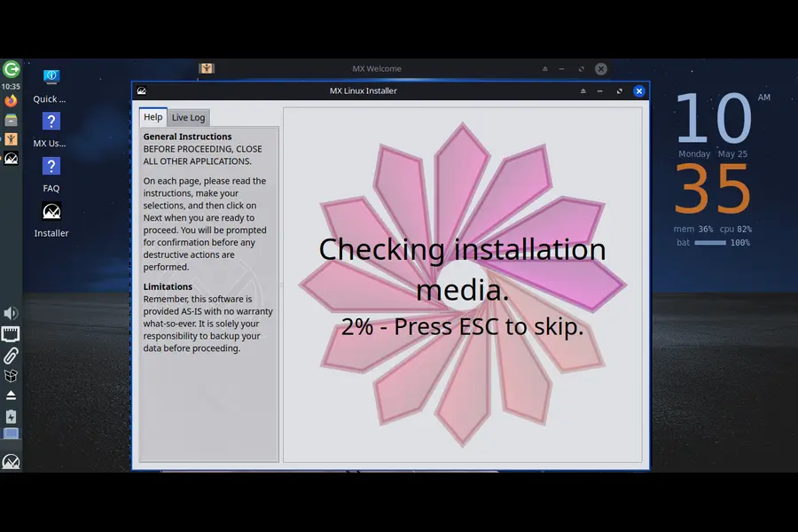Minimize the MX Linux Installer window
The width and height of the screenshot is (798, 532).
coord(600,91)
